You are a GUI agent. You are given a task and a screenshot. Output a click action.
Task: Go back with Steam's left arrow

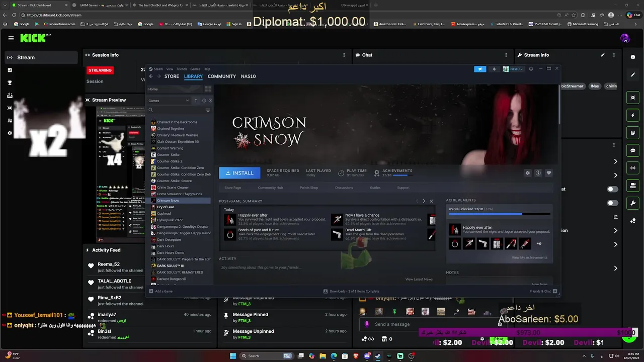tap(150, 76)
